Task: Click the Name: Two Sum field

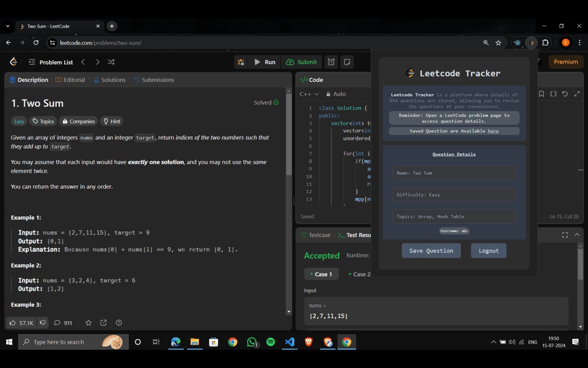Action: pyautogui.click(x=454, y=173)
